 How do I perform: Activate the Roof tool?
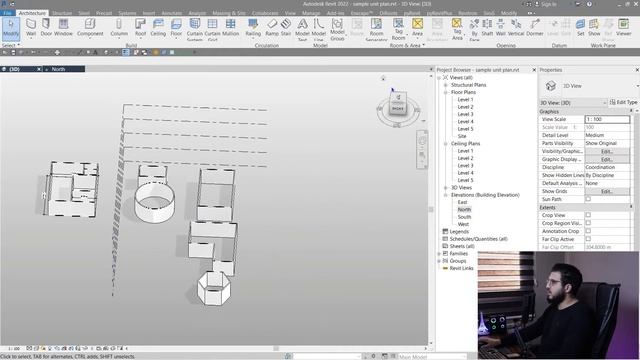(140, 28)
